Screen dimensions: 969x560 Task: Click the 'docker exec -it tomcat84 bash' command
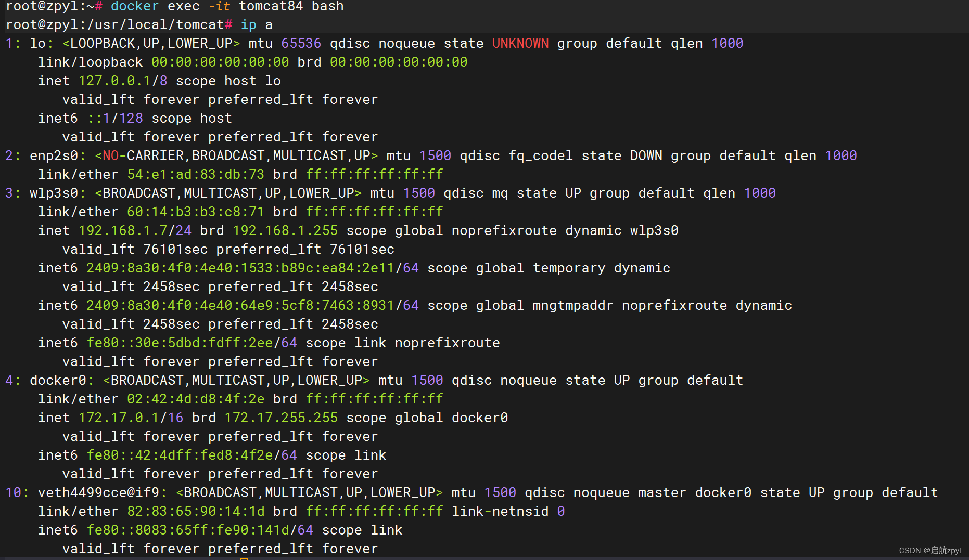tap(227, 6)
